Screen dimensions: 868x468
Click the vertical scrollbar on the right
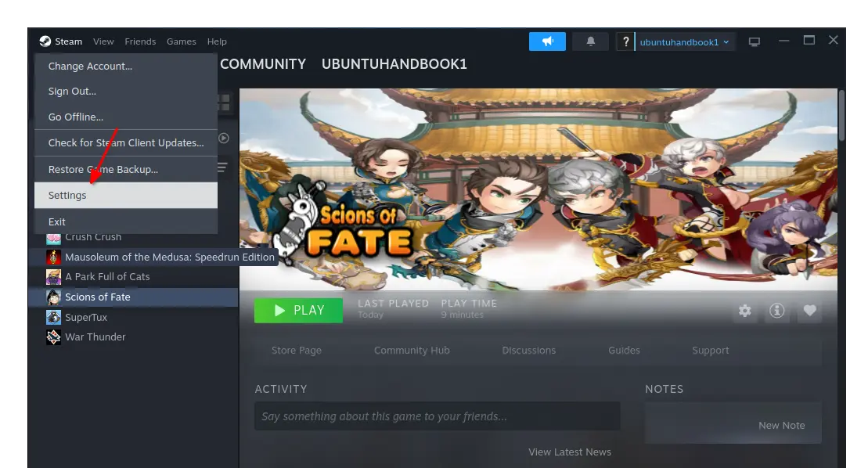[x=841, y=115]
